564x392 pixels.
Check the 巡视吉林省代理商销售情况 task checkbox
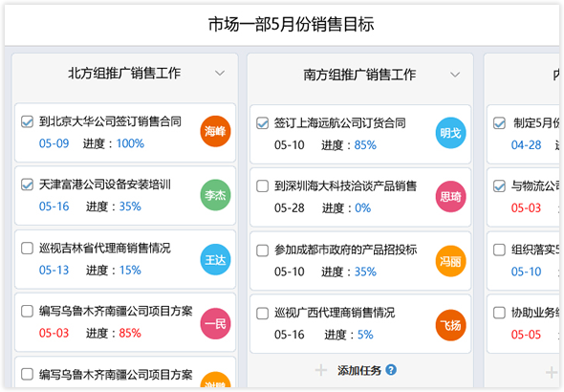point(28,249)
